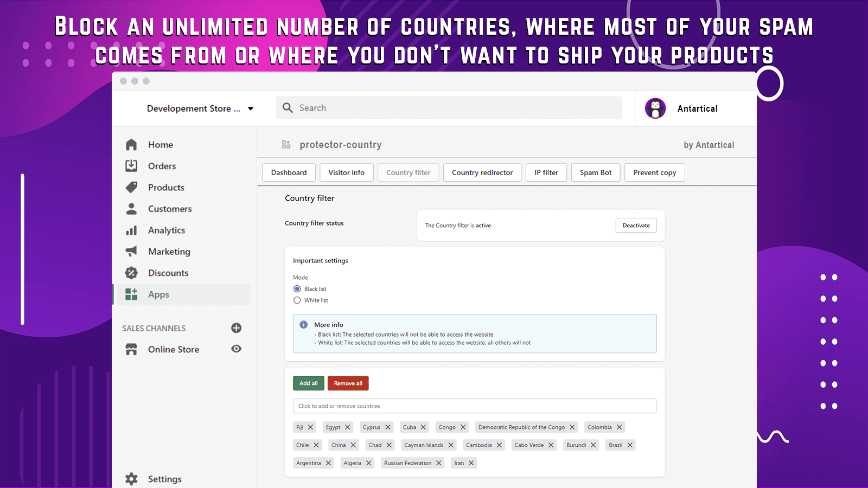
Task: Select the Analytics bar chart icon
Action: [x=131, y=230]
